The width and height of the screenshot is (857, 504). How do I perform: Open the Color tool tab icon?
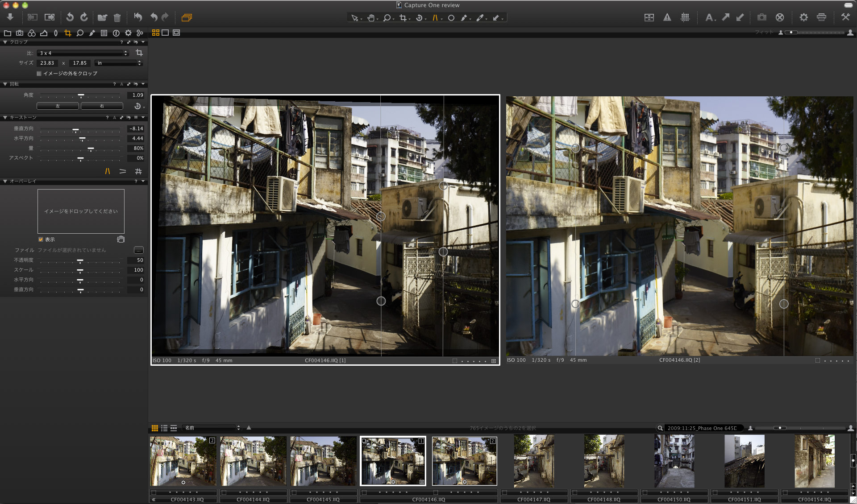point(32,33)
